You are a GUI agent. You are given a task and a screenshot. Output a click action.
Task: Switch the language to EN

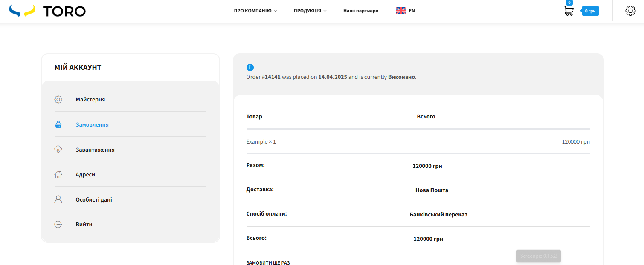click(412, 11)
